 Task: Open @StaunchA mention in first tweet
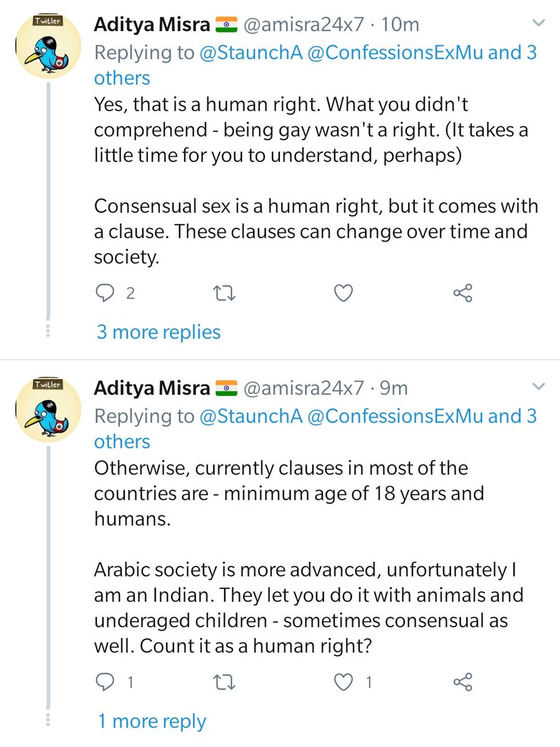tap(250, 52)
